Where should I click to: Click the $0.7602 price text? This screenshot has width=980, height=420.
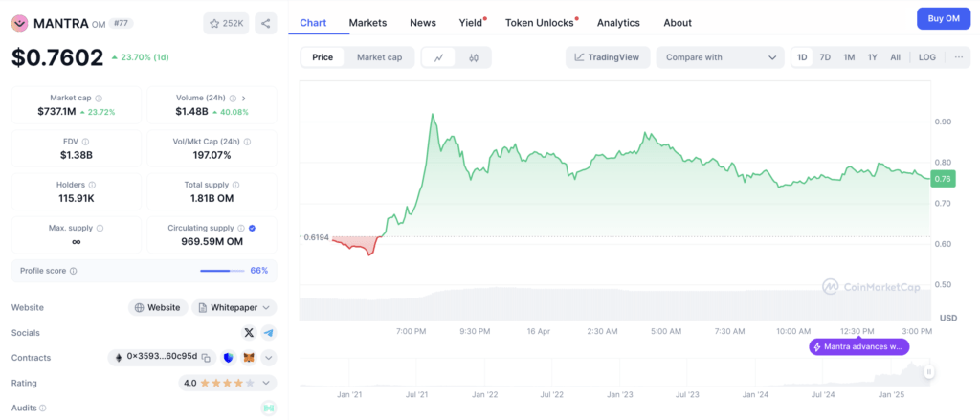tap(57, 57)
